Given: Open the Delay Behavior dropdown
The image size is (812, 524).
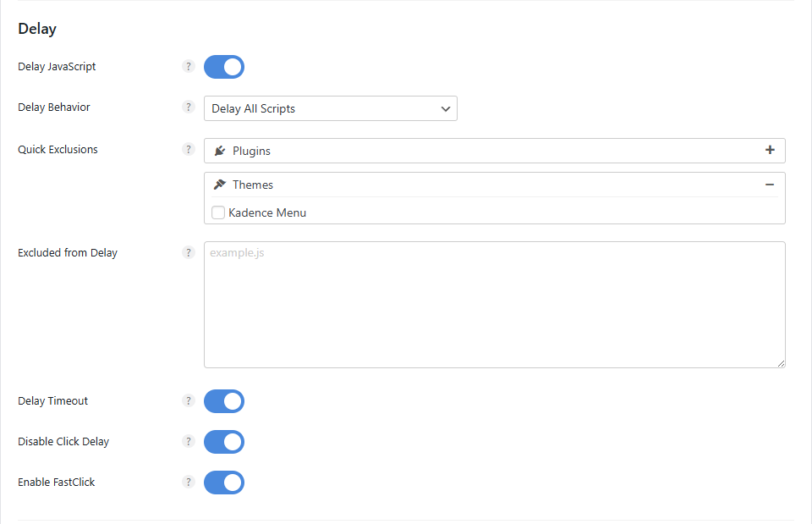Looking at the screenshot, I should pos(330,108).
